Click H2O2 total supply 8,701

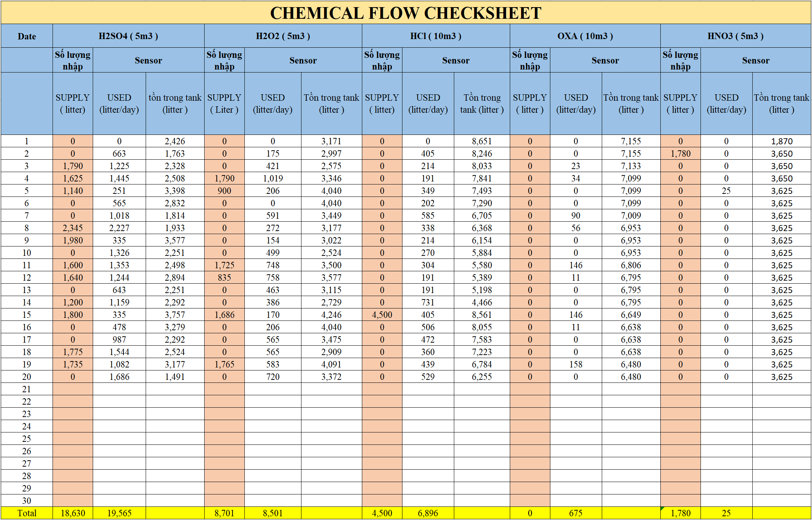(224, 513)
